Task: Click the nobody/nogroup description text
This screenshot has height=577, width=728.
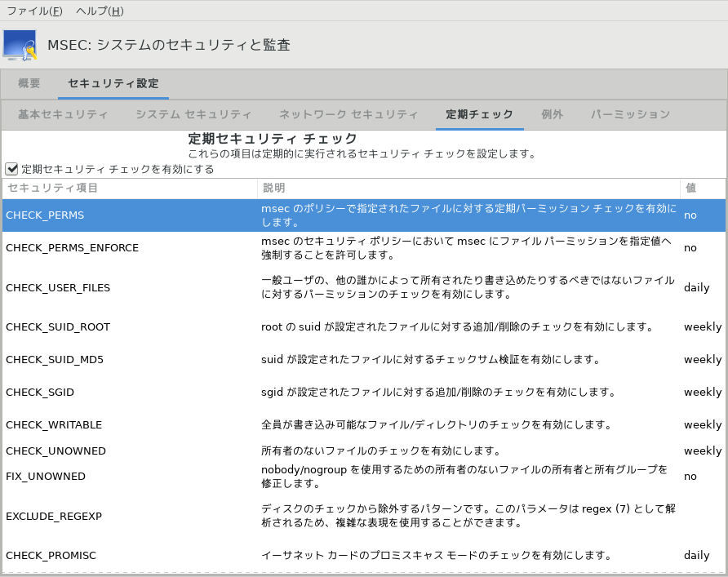Action: (464, 477)
